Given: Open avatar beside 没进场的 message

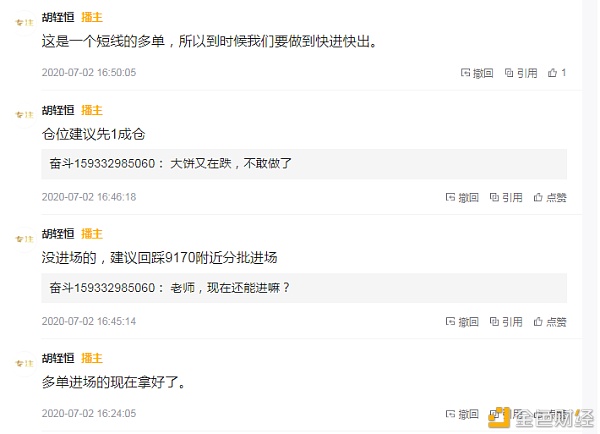Looking at the screenshot, I should point(24,239).
